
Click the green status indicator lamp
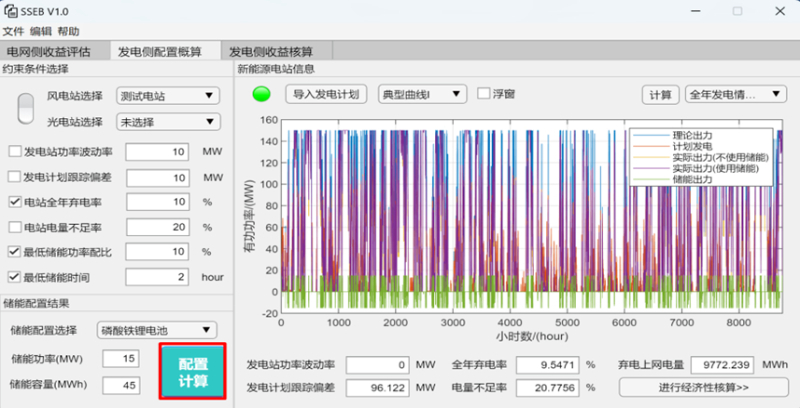point(262,94)
